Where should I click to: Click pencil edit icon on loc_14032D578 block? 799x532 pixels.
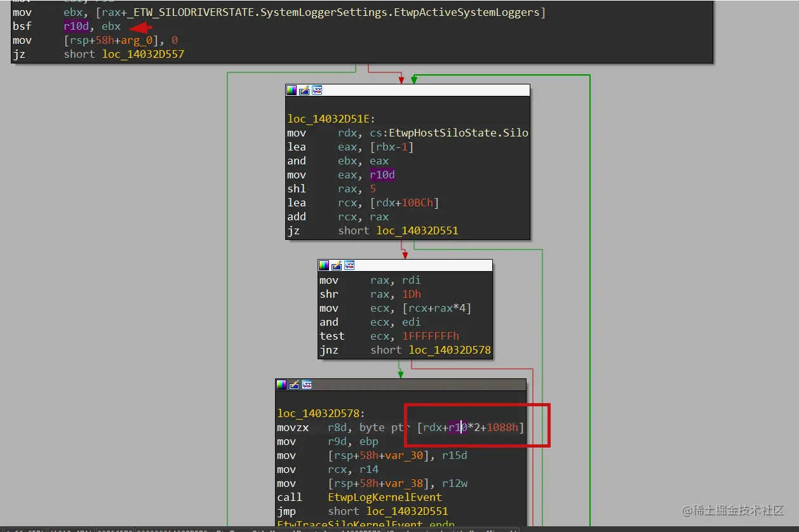tap(294, 385)
